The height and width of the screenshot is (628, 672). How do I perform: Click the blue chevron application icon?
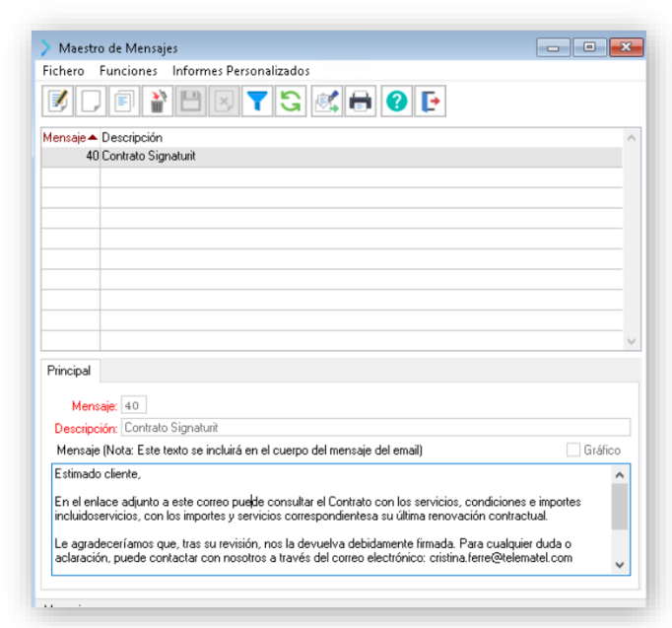point(46,47)
